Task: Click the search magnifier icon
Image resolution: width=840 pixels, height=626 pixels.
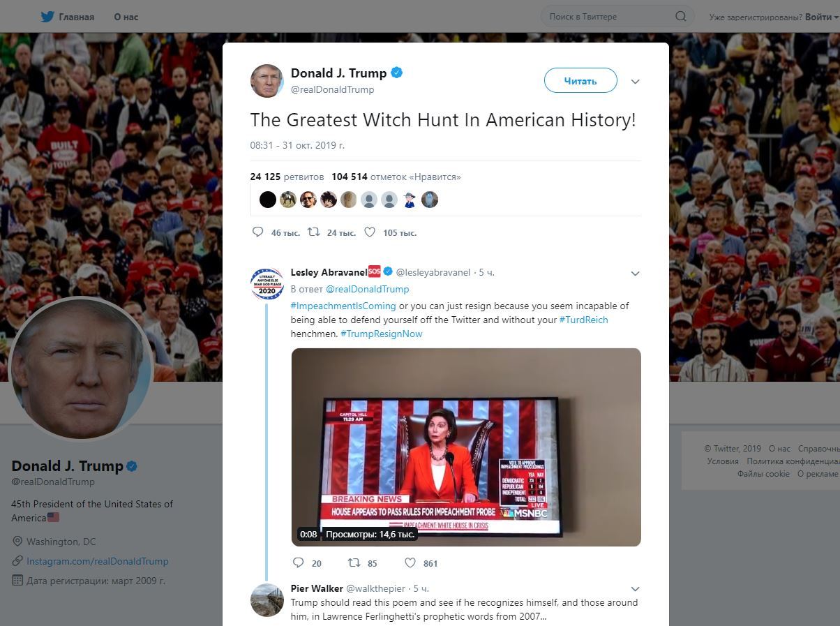Action: [x=681, y=16]
